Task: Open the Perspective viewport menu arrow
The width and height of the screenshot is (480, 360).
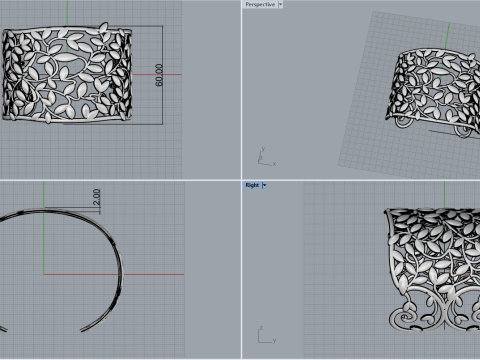Action: point(280,4)
